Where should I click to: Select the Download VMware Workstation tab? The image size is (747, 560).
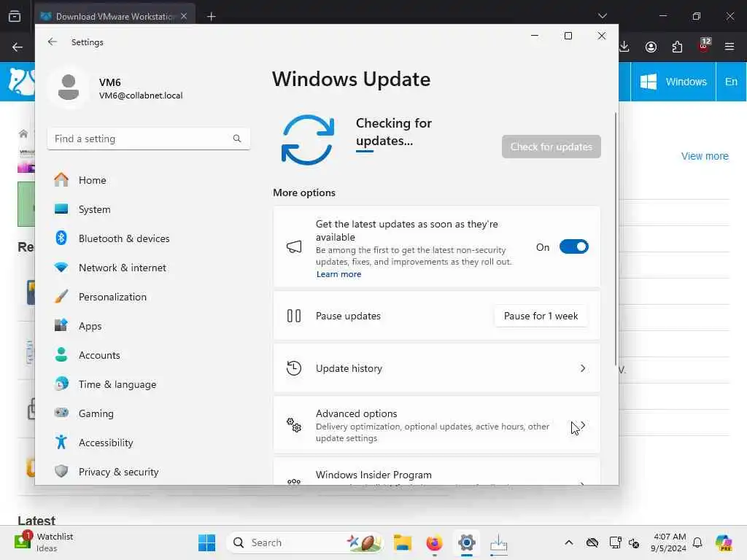click(115, 16)
